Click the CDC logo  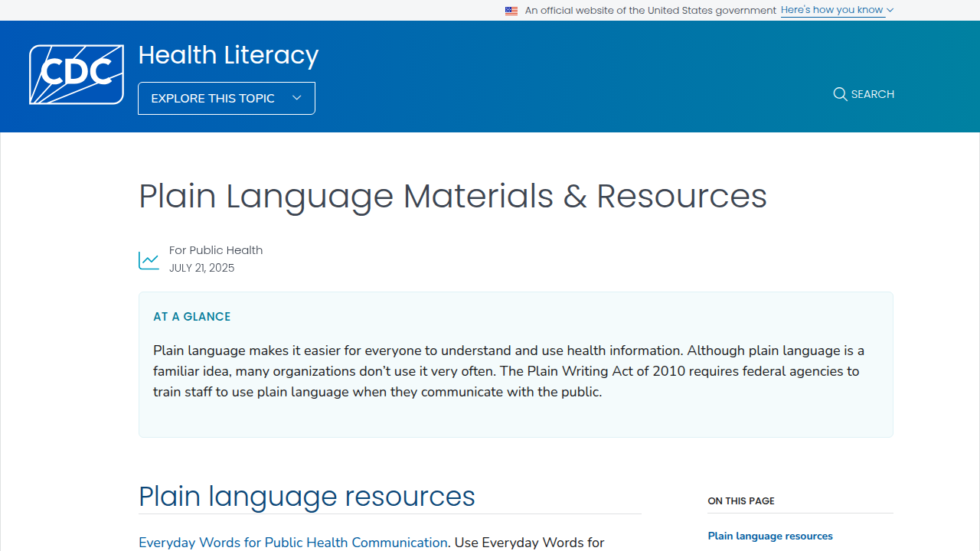pos(77,74)
